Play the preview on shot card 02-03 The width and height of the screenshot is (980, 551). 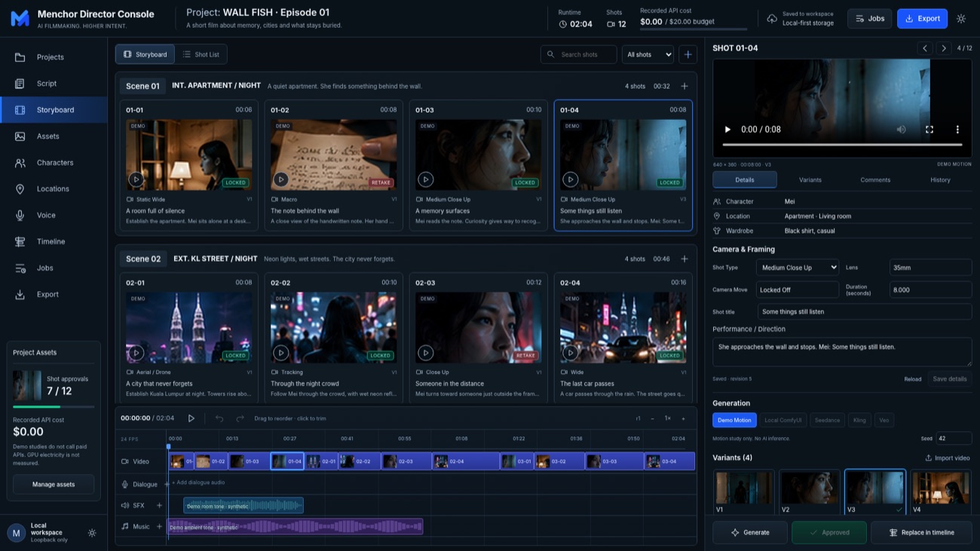pos(425,352)
